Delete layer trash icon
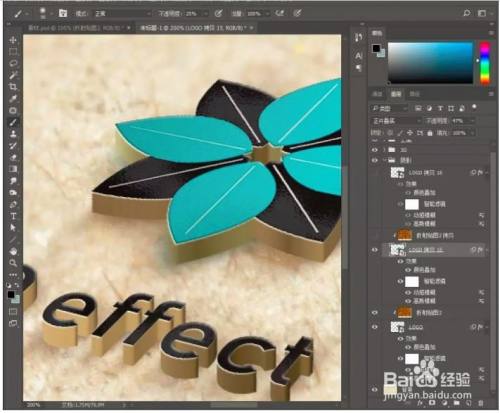Image resolution: width=500 pixels, height=413 pixels. pyautogui.click(x=481, y=403)
